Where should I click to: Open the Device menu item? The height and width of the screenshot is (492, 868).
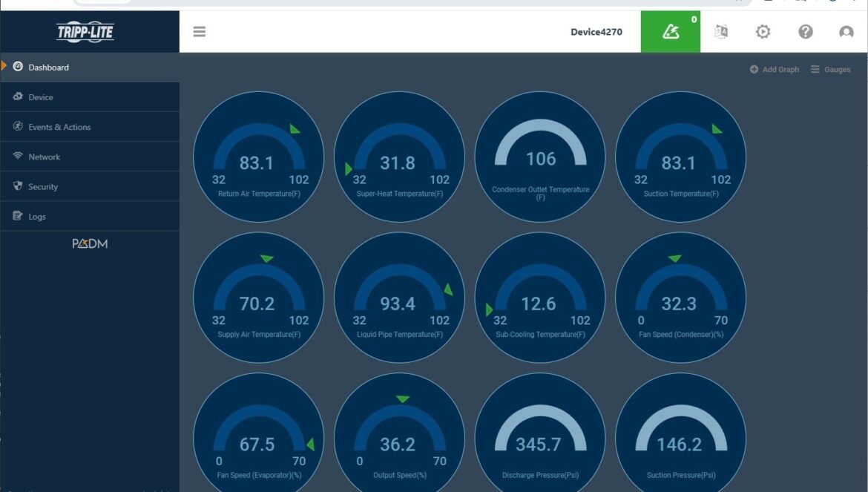click(x=41, y=97)
